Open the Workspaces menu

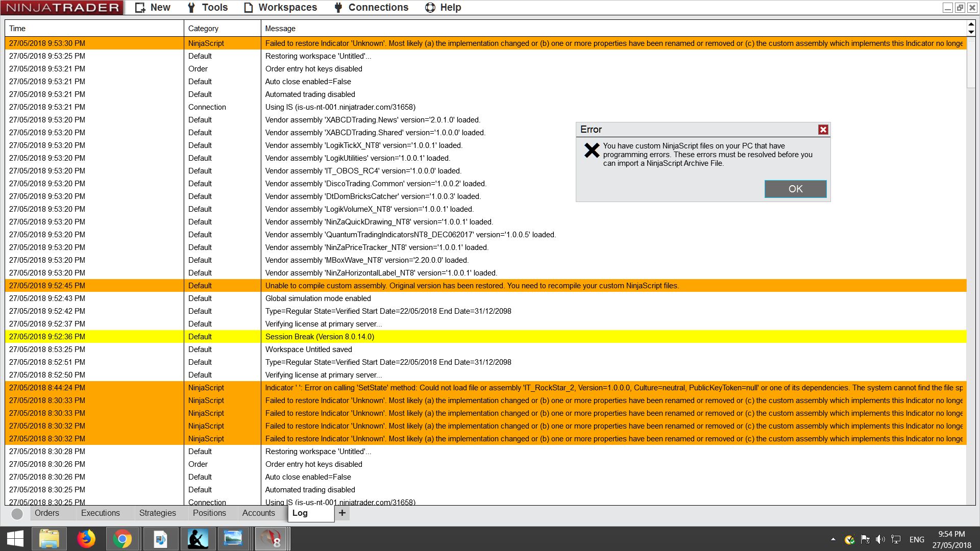(280, 8)
